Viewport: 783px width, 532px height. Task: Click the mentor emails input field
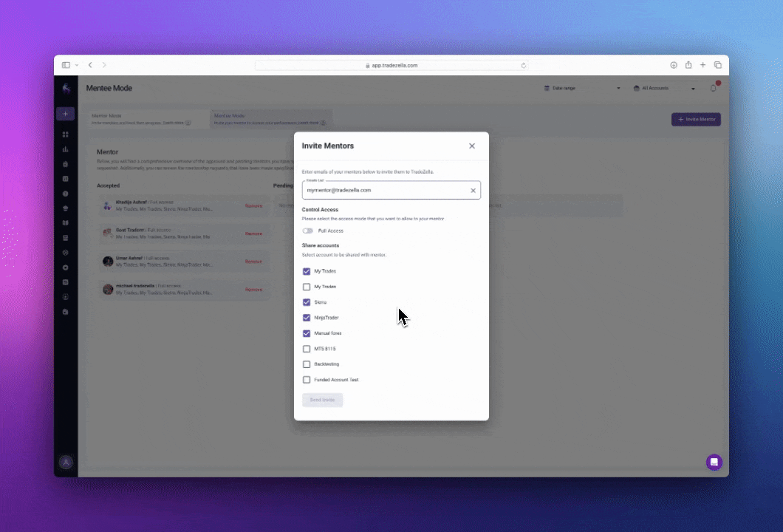[384, 191]
